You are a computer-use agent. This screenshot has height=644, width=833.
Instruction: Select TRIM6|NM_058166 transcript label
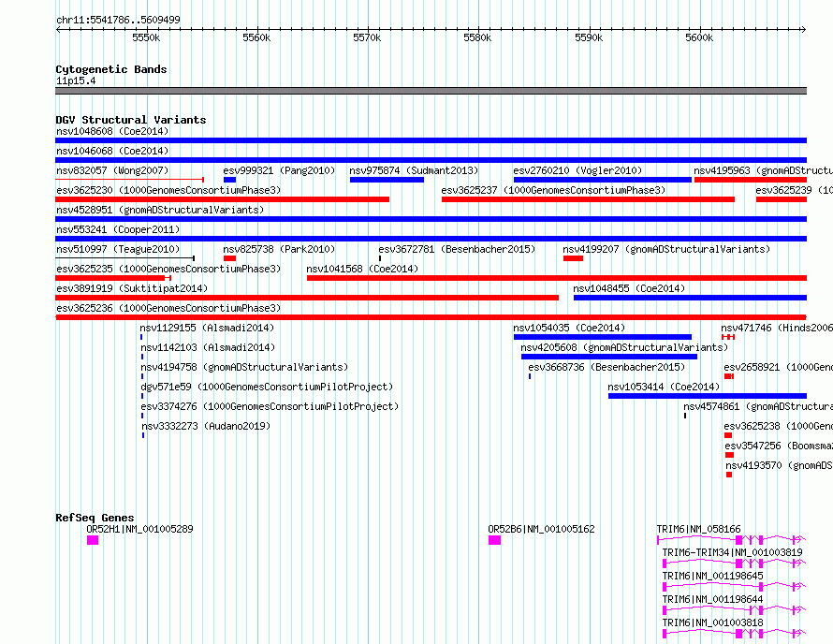(x=698, y=529)
